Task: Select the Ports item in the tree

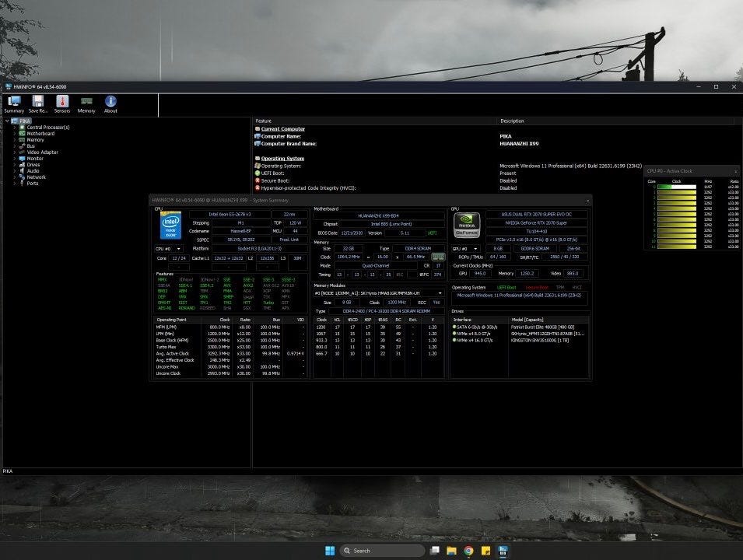Action: tap(32, 184)
